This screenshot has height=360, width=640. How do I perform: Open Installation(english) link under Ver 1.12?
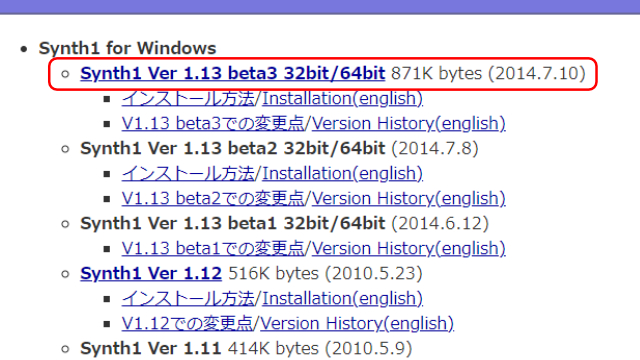point(342,298)
